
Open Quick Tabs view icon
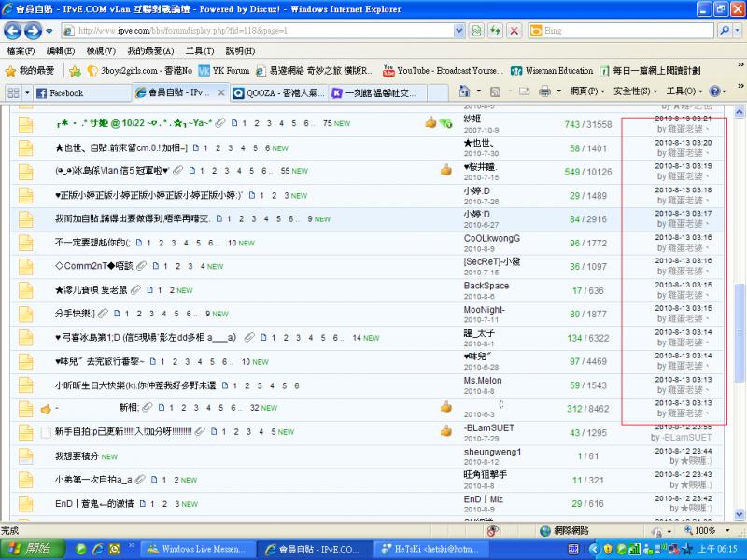pos(11,92)
